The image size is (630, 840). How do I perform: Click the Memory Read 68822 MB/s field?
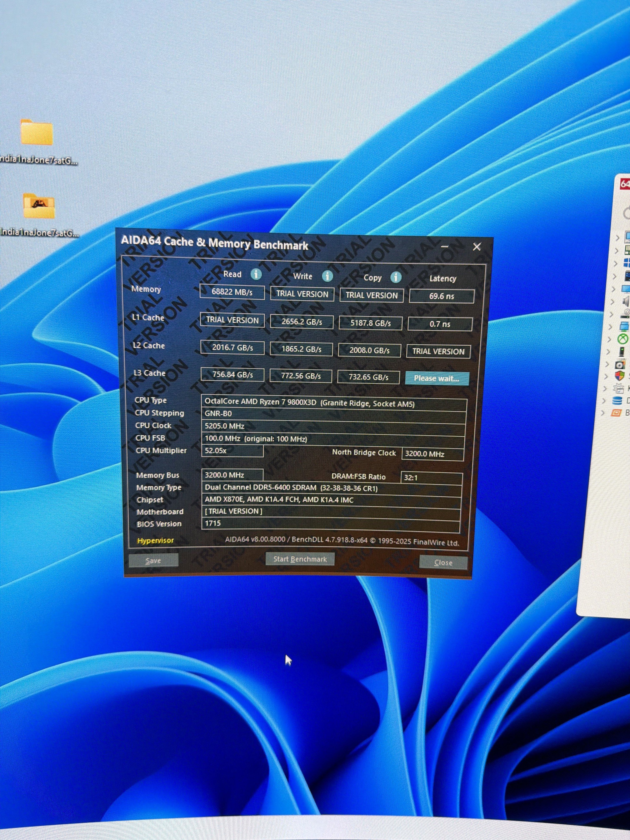click(x=232, y=292)
